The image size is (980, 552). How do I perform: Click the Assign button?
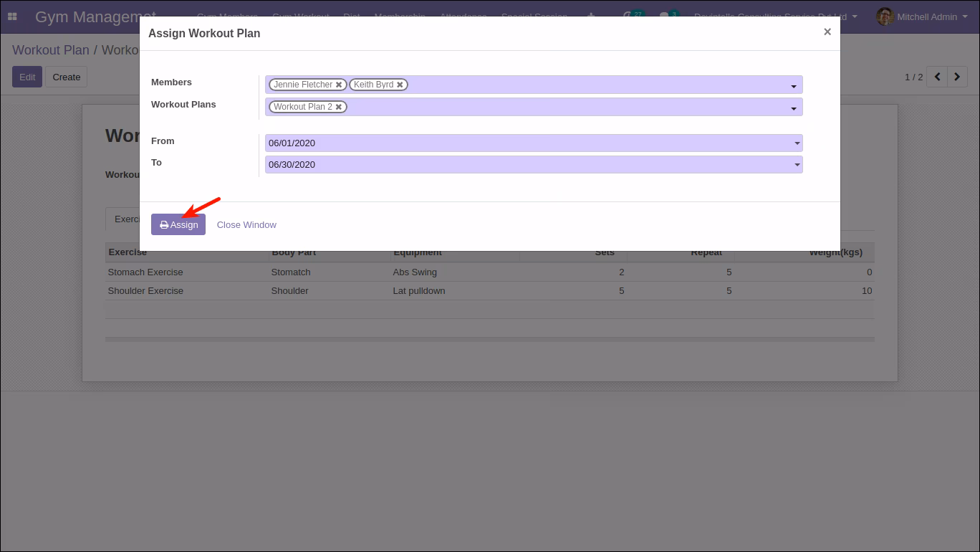[x=178, y=224]
